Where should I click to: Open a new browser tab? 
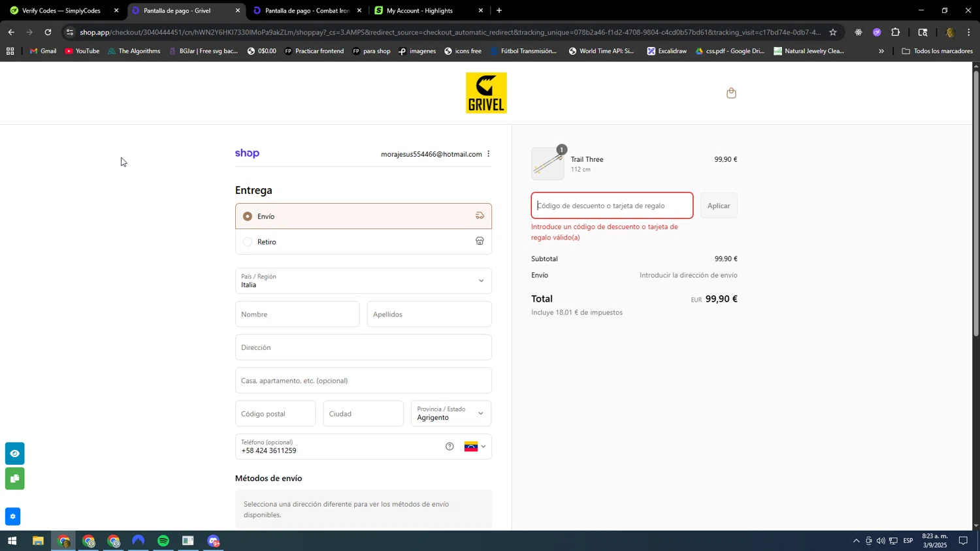click(499, 10)
